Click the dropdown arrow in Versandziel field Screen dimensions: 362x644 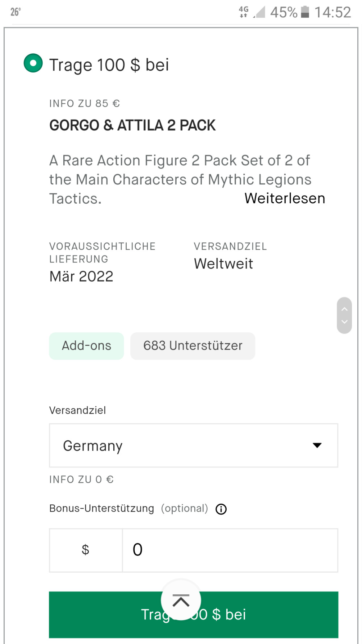(x=317, y=445)
